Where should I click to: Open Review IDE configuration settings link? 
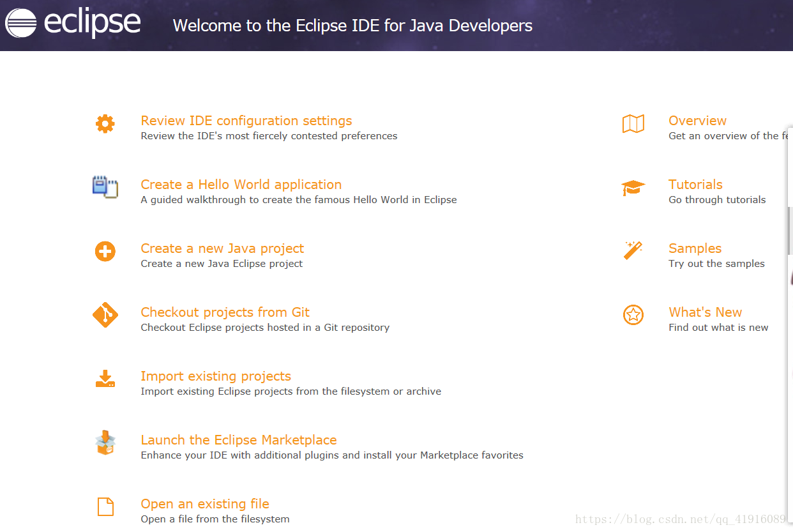pos(246,121)
